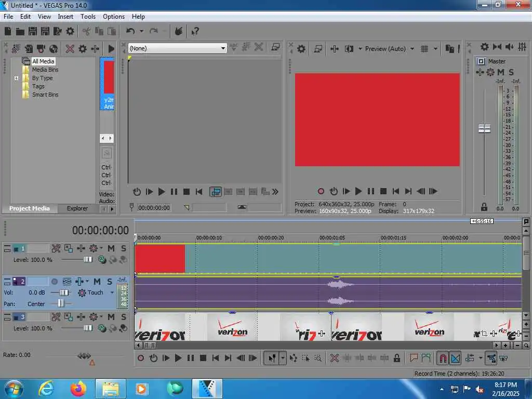Solo video track 1
532x399 pixels.
(x=124, y=249)
